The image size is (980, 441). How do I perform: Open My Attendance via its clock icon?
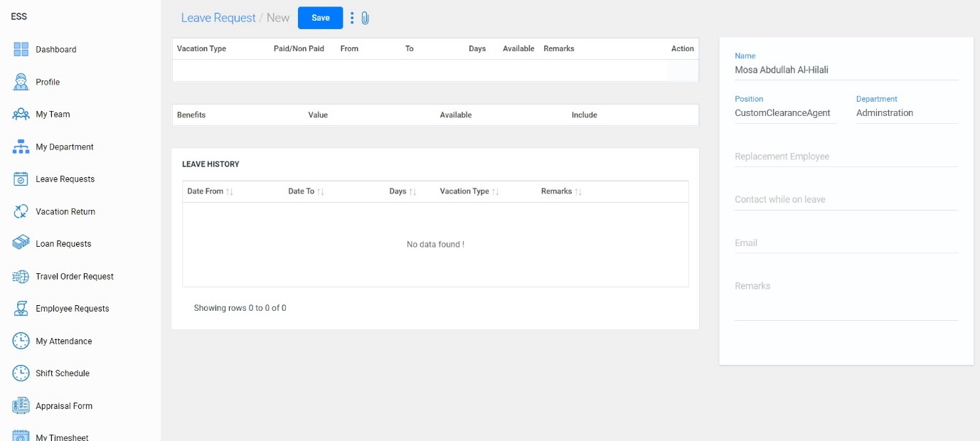(21, 341)
